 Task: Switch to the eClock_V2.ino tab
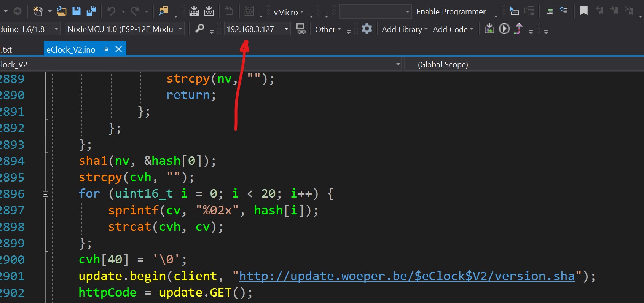tap(71, 49)
